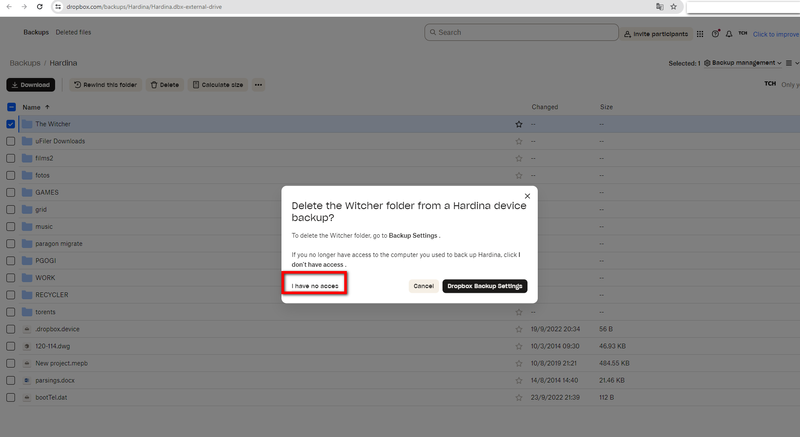Click the GAMES folder icon
Screen dimensions: 800x437
[27, 192]
